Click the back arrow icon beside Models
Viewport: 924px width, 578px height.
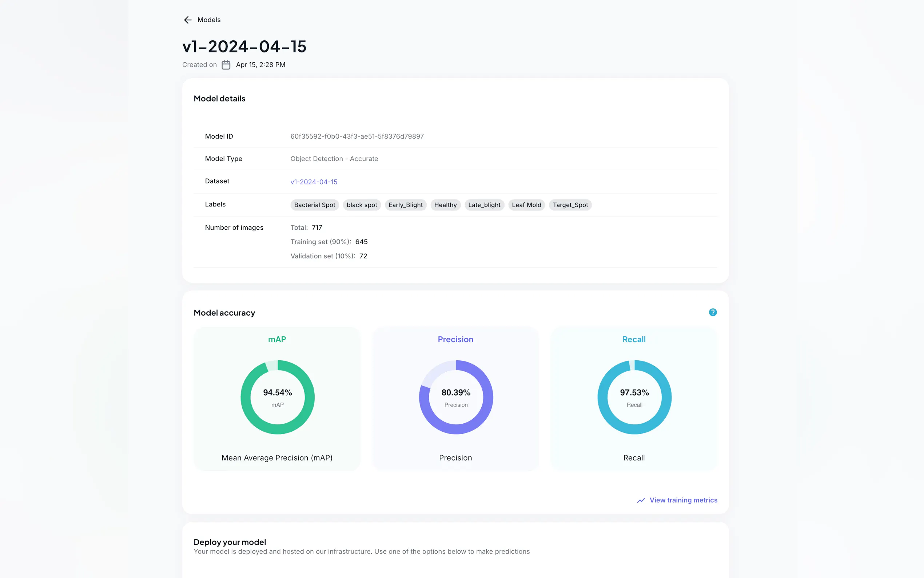pos(188,20)
